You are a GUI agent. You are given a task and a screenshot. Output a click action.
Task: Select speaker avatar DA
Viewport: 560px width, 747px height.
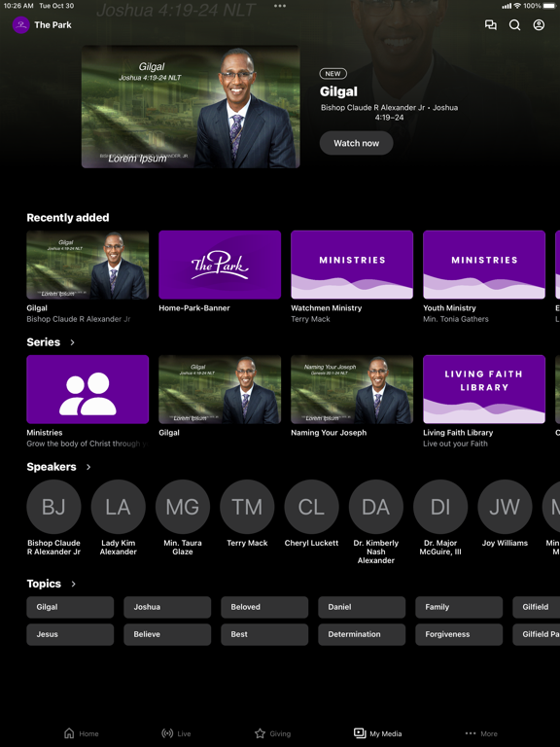tap(375, 507)
